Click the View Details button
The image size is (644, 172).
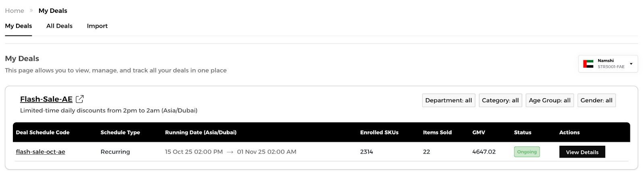(x=582, y=152)
